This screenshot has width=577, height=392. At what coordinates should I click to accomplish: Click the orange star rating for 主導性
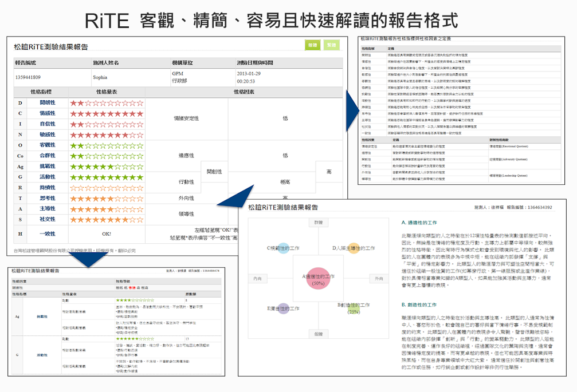click(107, 209)
